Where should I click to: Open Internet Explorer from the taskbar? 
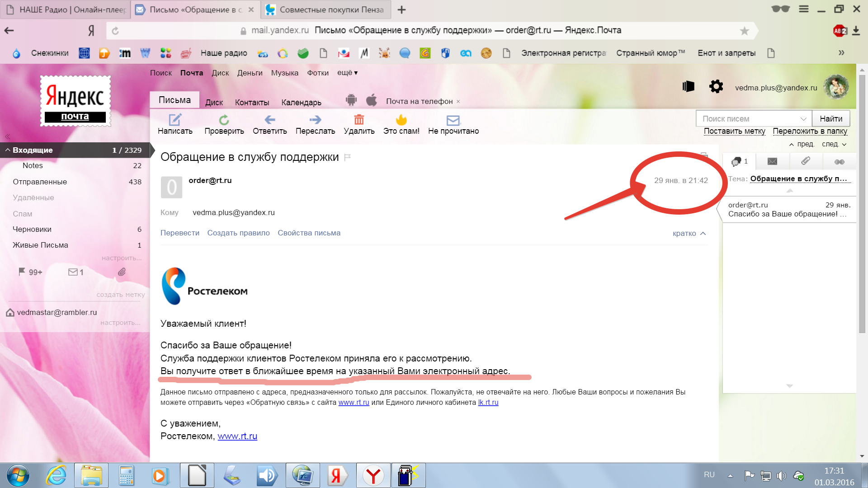(57, 475)
